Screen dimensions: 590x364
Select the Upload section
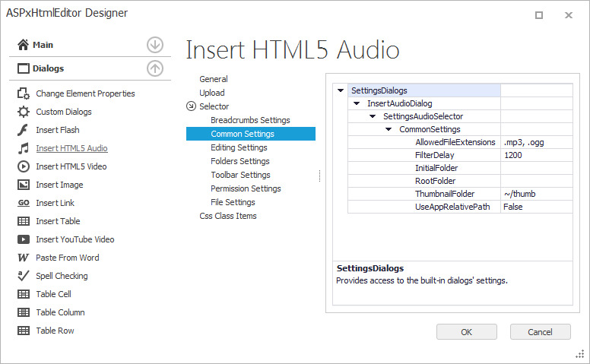coord(212,93)
